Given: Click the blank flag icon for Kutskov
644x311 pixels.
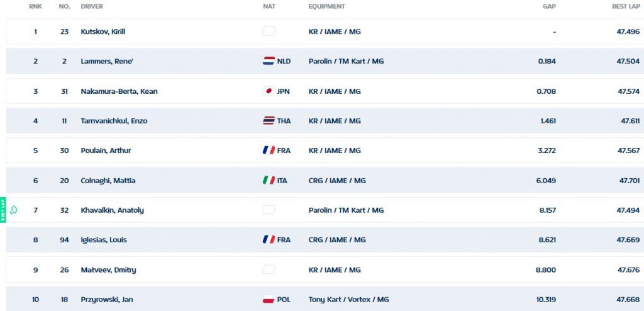Looking at the screenshot, I should [x=269, y=31].
